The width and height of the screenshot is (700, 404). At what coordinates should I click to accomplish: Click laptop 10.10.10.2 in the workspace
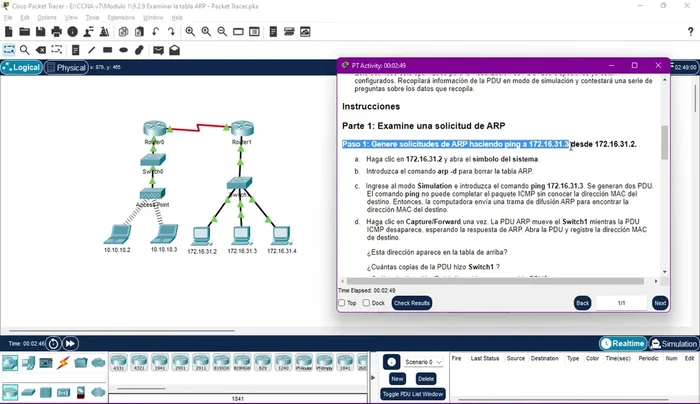pyautogui.click(x=118, y=235)
